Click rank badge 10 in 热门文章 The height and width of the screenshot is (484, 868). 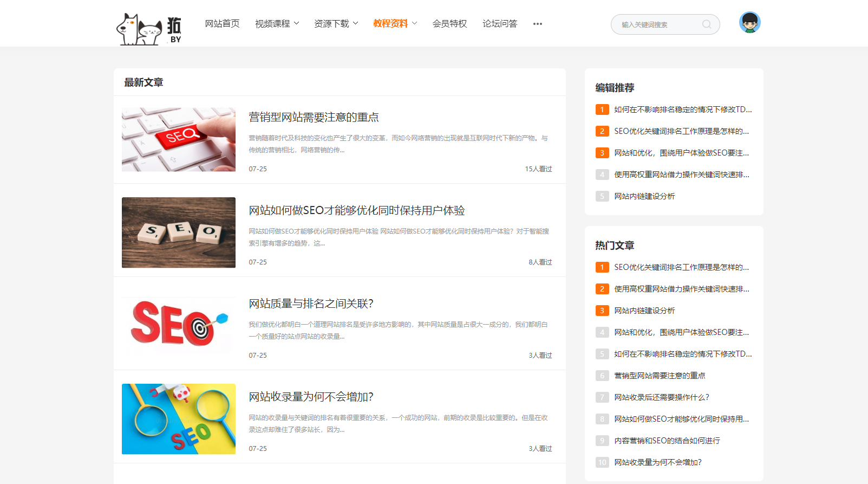point(602,462)
